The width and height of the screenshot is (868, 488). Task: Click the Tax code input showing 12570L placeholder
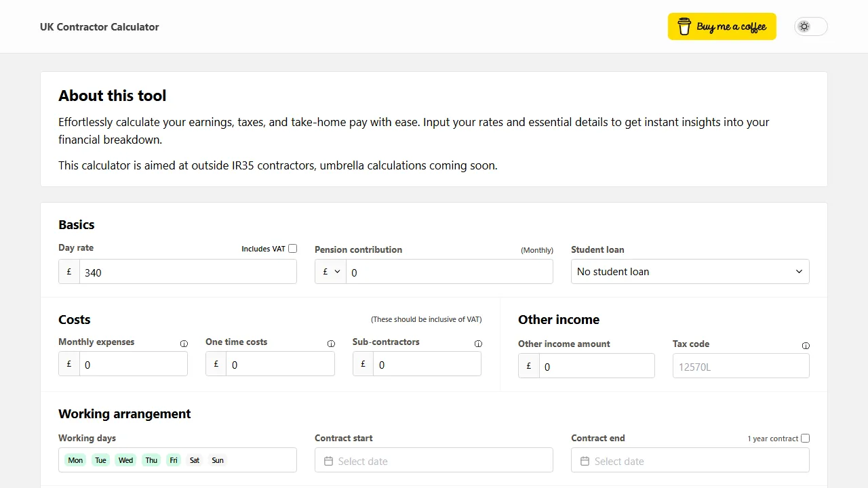(x=741, y=365)
